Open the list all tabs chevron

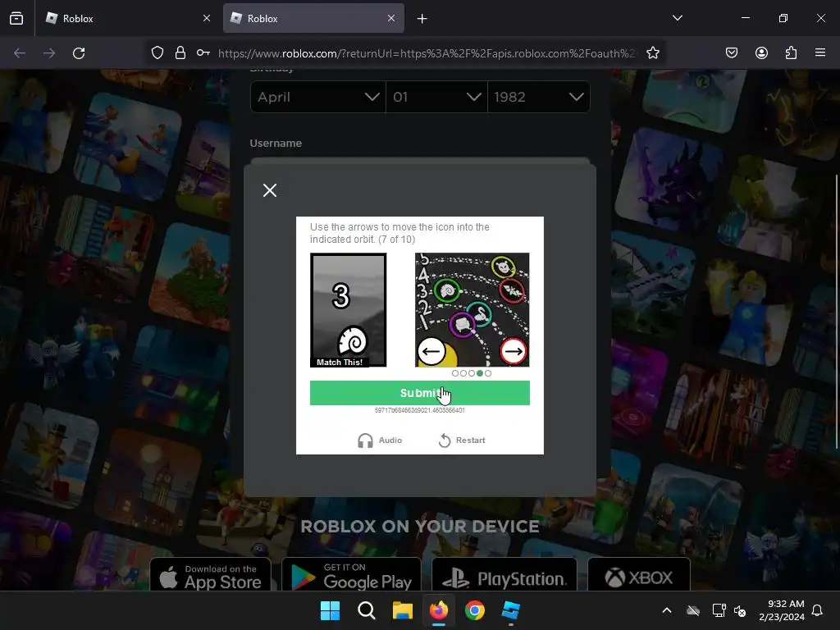pyautogui.click(x=677, y=18)
